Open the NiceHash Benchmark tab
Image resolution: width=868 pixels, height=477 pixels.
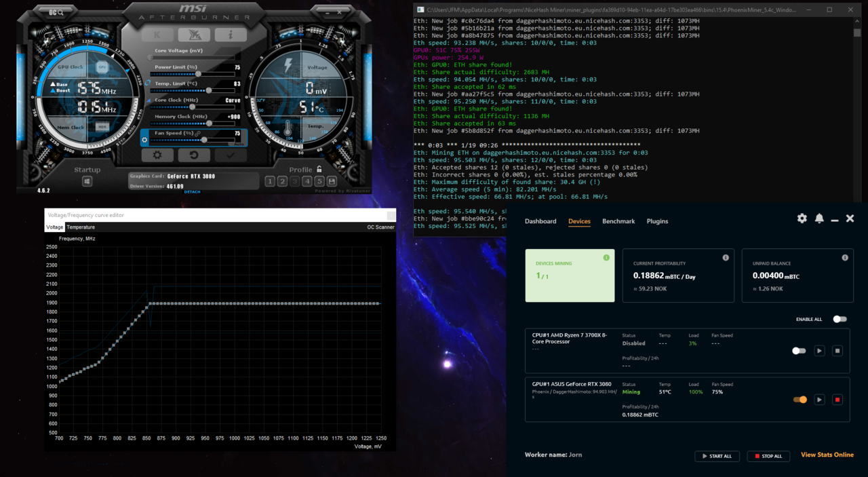(618, 221)
